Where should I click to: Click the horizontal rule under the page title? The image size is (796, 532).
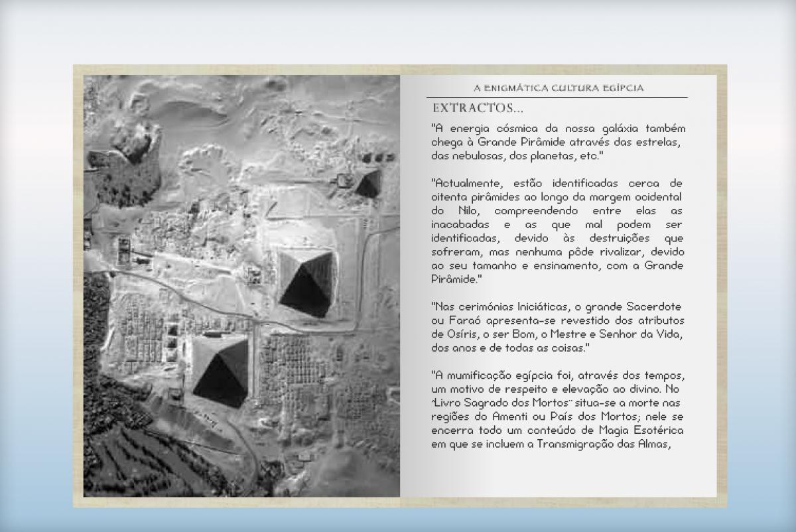click(x=557, y=98)
